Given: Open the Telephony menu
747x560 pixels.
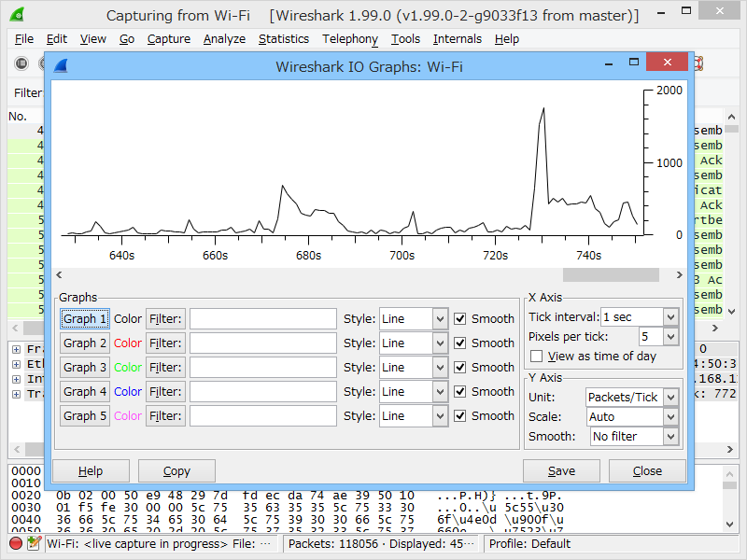Looking at the screenshot, I should [350, 38].
